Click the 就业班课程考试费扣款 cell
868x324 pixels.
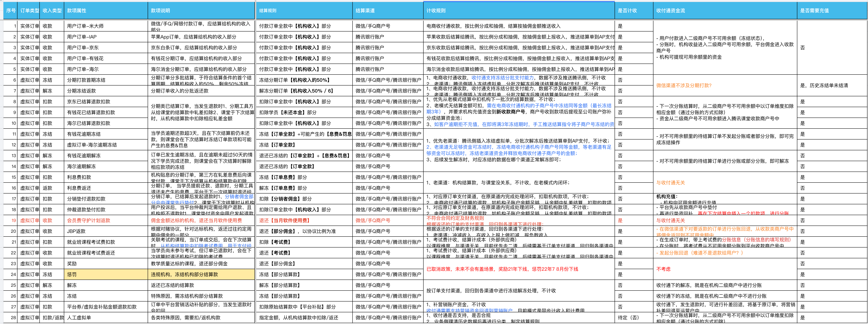coord(106,242)
